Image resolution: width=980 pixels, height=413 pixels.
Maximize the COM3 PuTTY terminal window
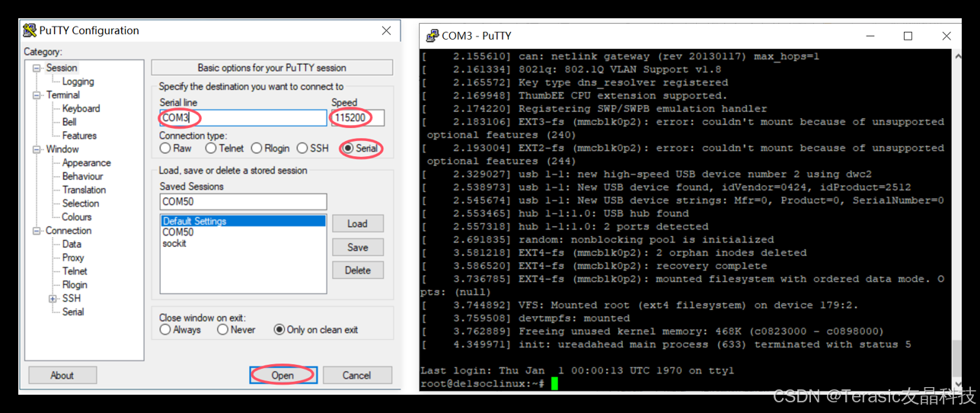tap(908, 36)
